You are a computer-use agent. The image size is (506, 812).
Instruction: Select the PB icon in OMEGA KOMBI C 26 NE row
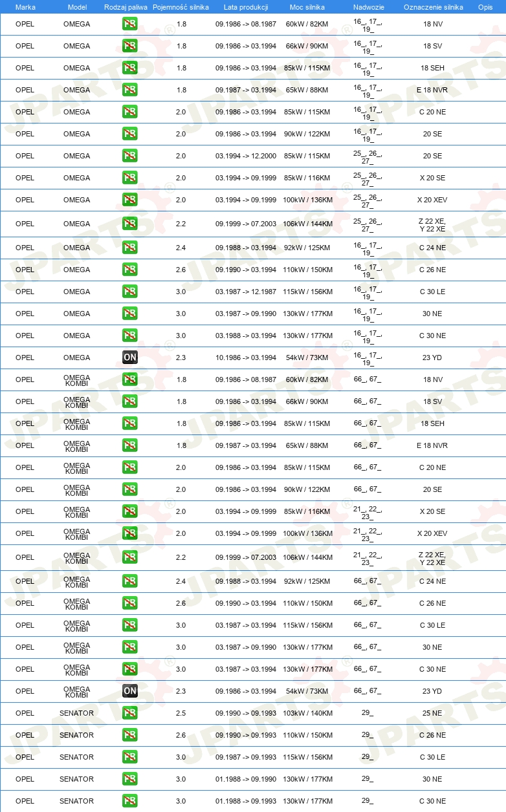[130, 603]
